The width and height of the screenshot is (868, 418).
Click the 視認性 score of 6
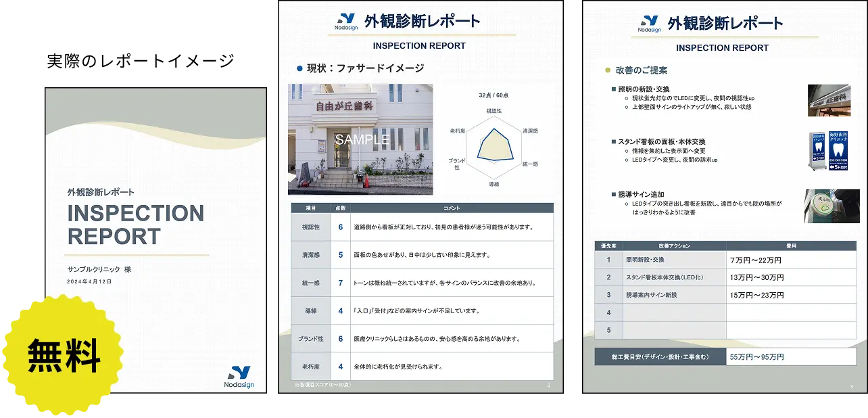point(341,227)
